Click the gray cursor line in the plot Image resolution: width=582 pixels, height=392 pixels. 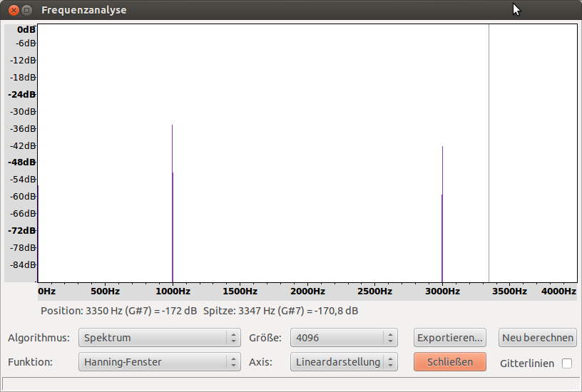[489, 153]
